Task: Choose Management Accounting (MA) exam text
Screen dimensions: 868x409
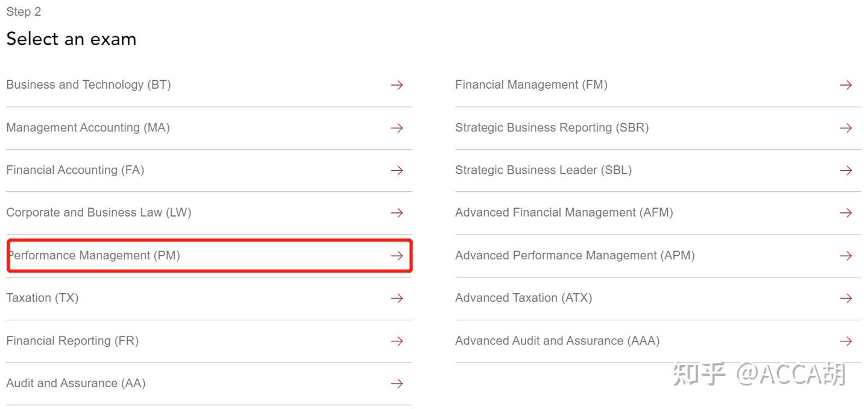Action: (x=88, y=128)
